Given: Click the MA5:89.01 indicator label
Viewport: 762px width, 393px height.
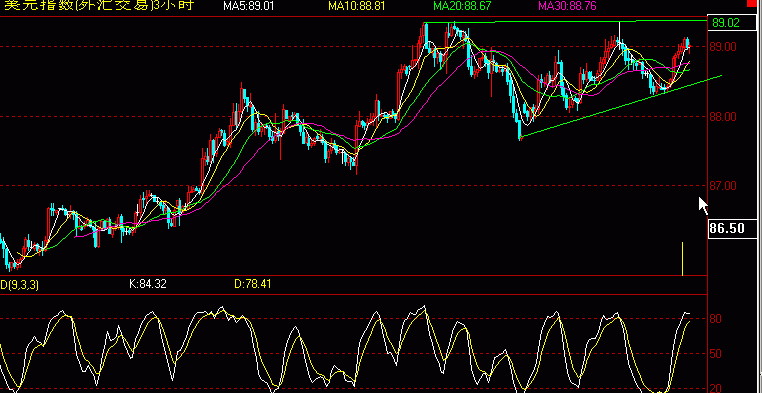Looking at the screenshot, I should (x=249, y=6).
